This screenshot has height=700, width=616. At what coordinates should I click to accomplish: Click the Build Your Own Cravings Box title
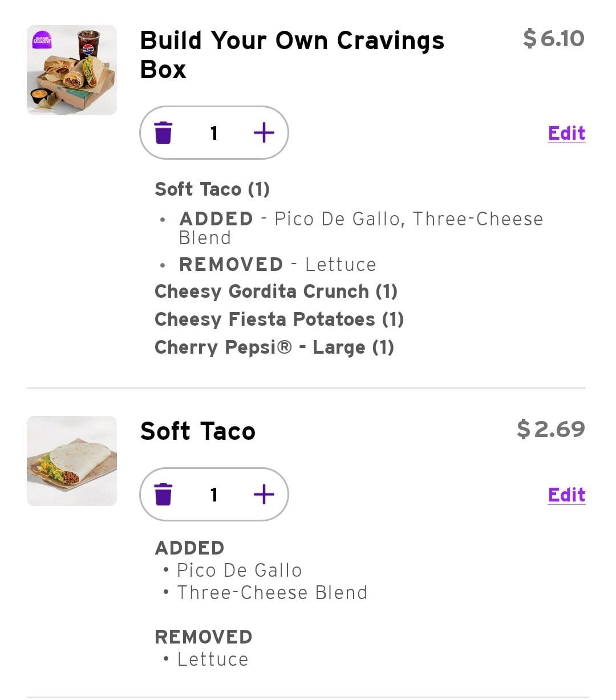click(291, 55)
